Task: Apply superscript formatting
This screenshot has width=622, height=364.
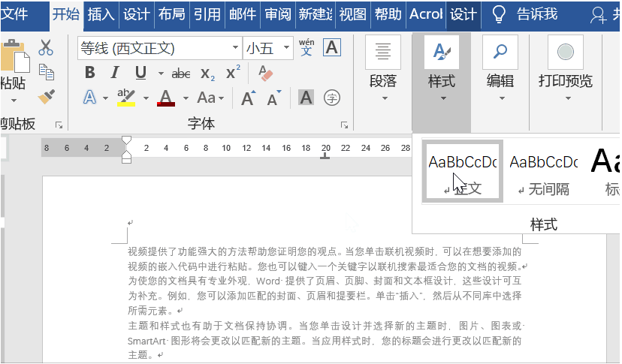Action: pos(233,73)
